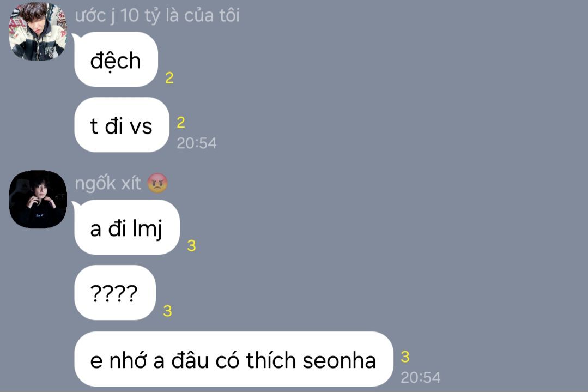Click the word 'seonha' in last message

(339, 360)
